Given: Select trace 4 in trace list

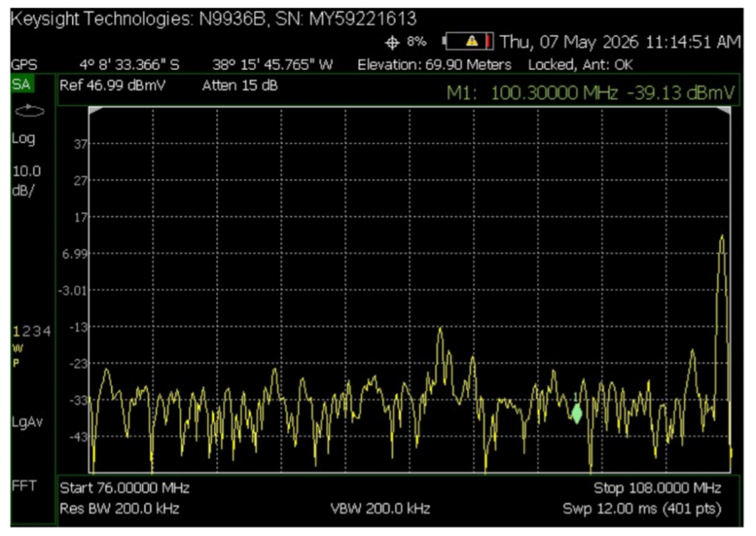Looking at the screenshot, I should coord(46,331).
